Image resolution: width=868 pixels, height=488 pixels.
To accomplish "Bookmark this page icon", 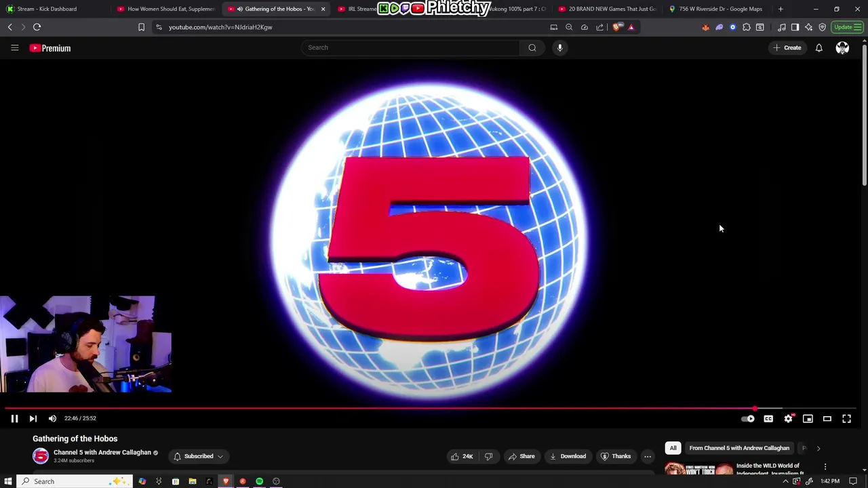I will click(x=141, y=27).
